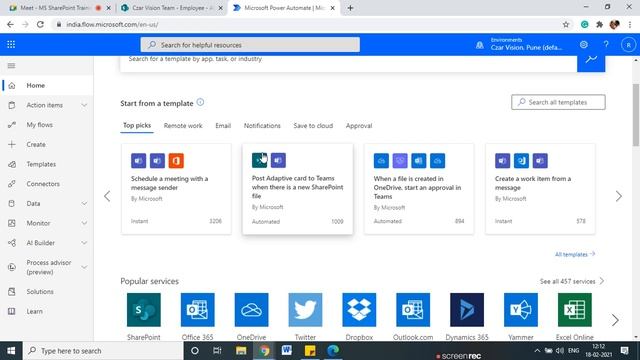This screenshot has width=640, height=360.
Task: Expand Process advisor (preview) chevron
Action: coord(84,267)
